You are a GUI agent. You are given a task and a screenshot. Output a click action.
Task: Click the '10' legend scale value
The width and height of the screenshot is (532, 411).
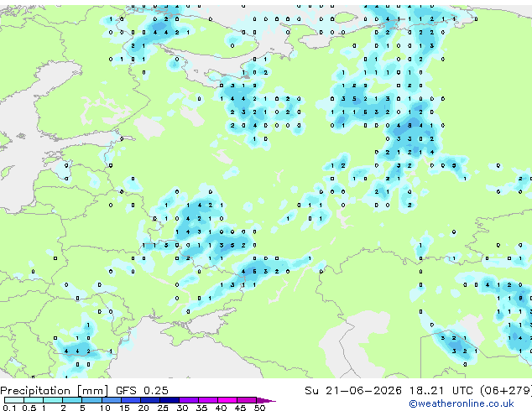coord(105,408)
